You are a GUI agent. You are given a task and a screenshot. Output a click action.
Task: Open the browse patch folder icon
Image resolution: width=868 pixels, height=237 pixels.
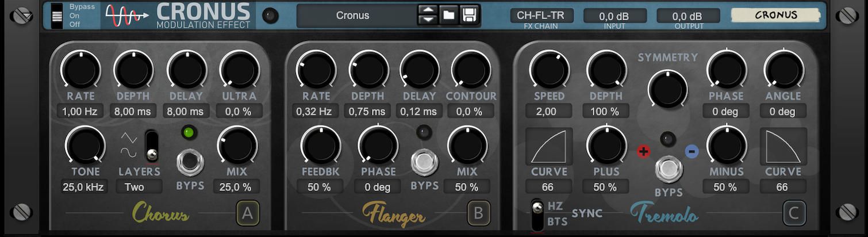449,15
